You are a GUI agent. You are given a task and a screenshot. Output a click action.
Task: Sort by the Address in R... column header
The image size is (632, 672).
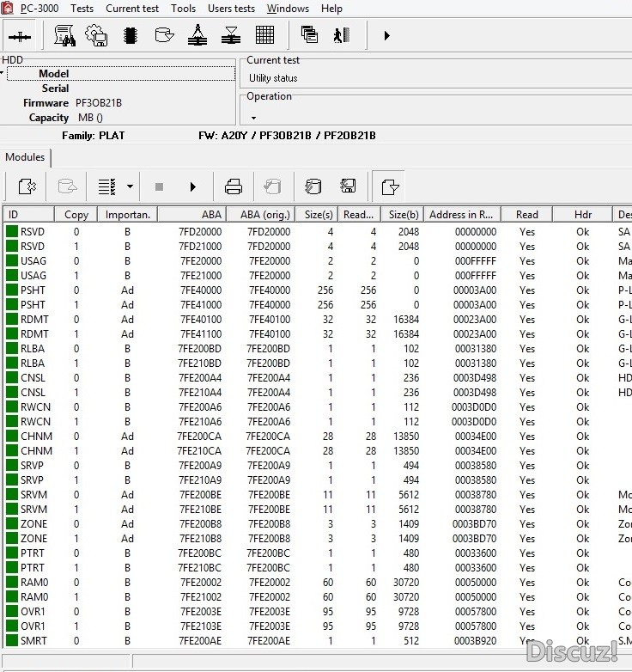(x=463, y=215)
